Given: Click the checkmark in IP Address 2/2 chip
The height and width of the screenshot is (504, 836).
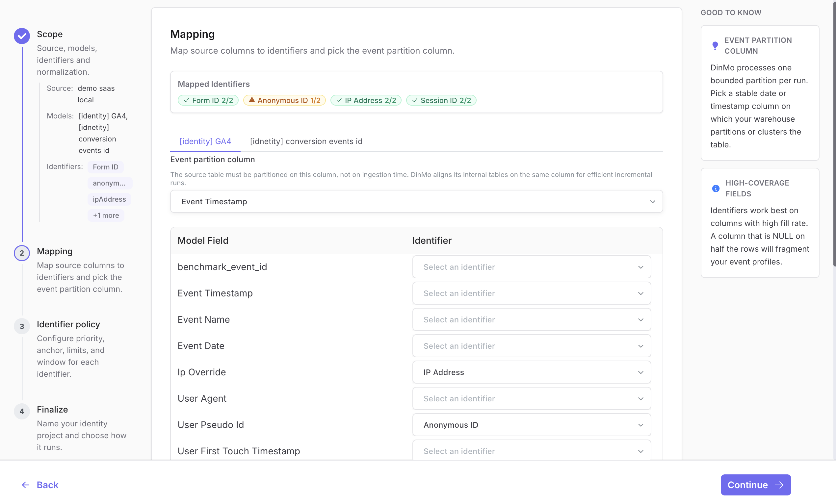Looking at the screenshot, I should pos(339,100).
